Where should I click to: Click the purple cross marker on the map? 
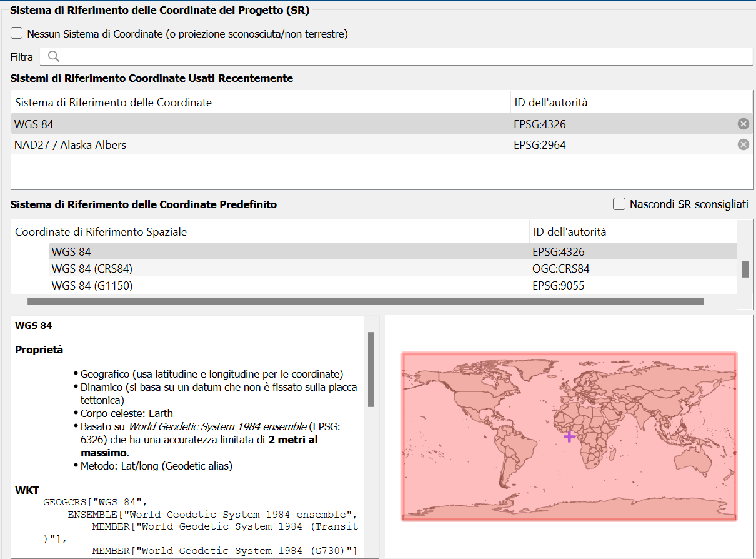pos(569,436)
